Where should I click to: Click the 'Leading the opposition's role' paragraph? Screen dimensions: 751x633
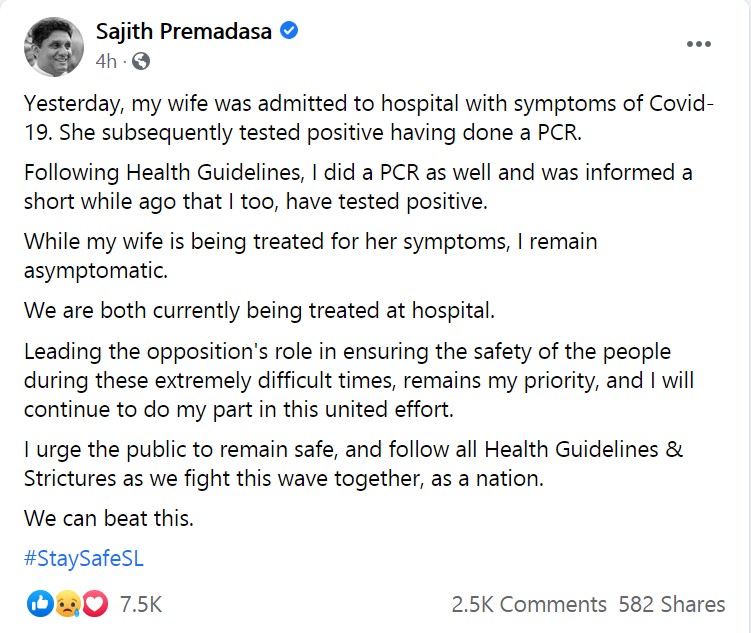click(x=359, y=381)
